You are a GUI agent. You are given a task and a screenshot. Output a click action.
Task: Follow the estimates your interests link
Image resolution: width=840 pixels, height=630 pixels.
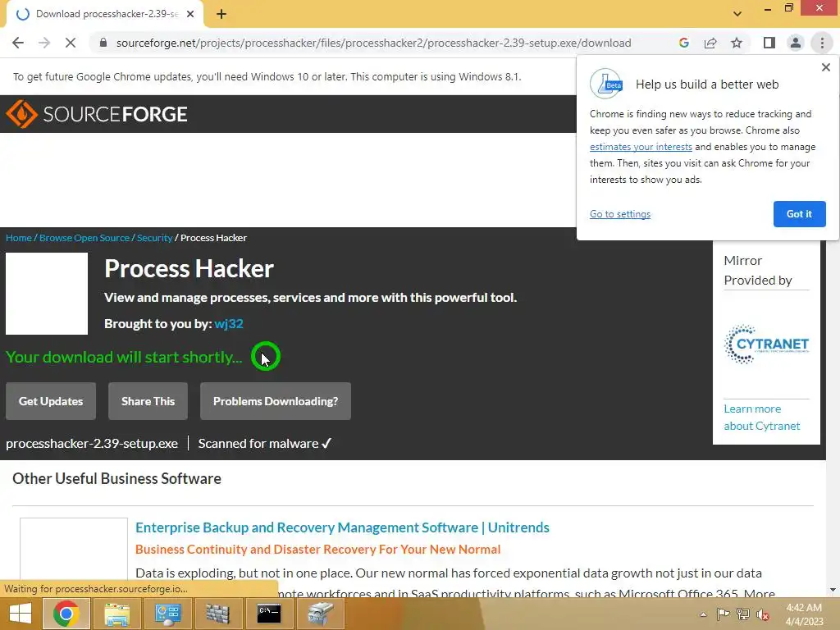click(641, 147)
